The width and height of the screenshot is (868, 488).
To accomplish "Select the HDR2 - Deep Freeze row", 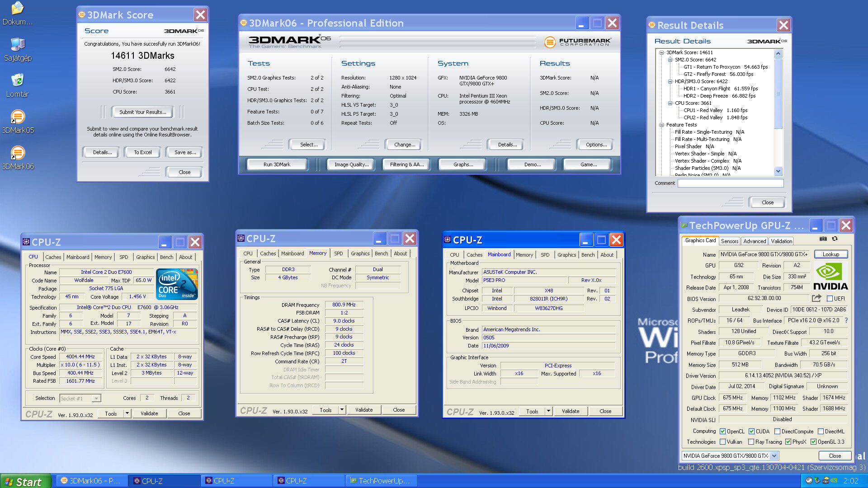I will pos(719,96).
